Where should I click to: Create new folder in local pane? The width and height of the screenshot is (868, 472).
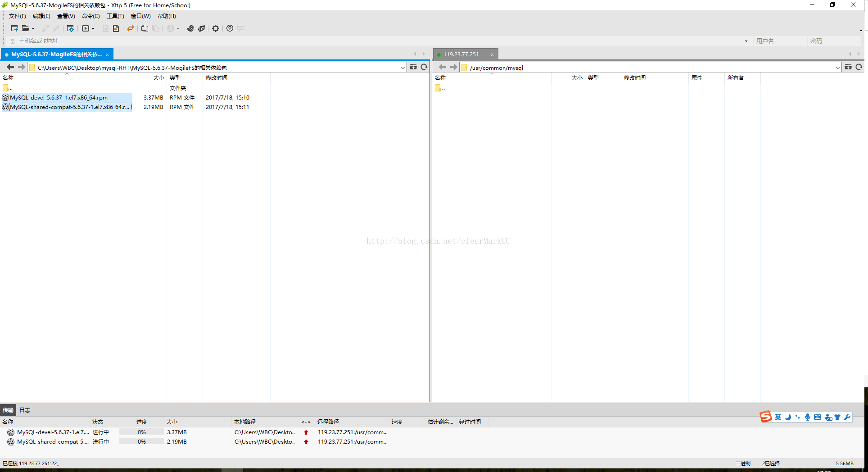pyautogui.click(x=413, y=67)
